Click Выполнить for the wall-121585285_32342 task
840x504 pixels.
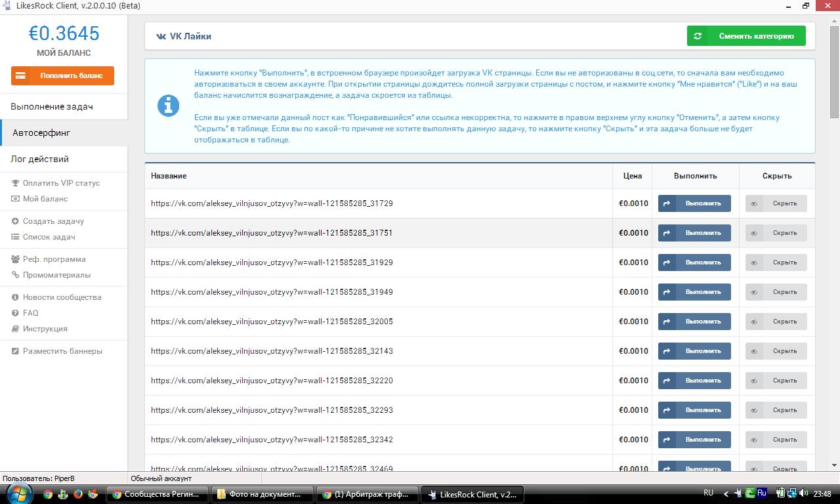tap(694, 440)
